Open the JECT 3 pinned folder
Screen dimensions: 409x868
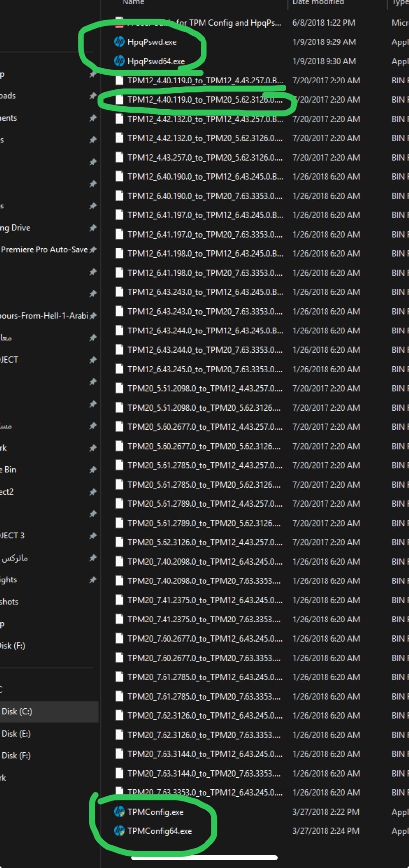[x=12, y=536]
